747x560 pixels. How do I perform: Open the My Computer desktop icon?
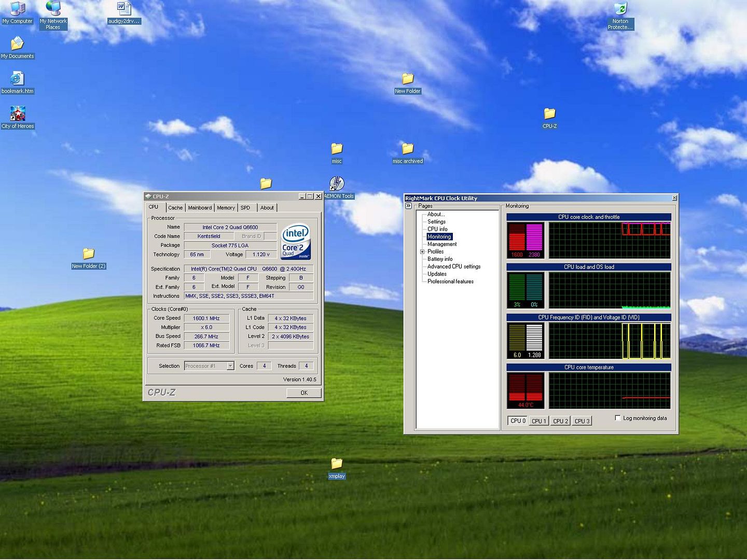pos(17,9)
